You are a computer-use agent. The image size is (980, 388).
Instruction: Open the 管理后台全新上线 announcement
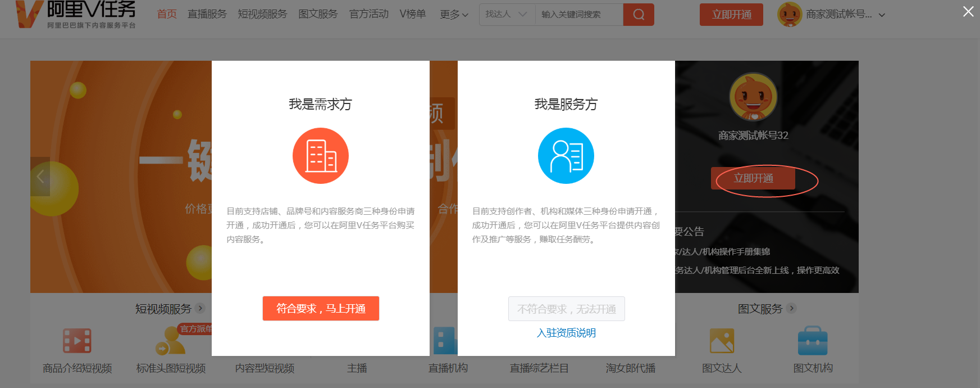(x=757, y=270)
